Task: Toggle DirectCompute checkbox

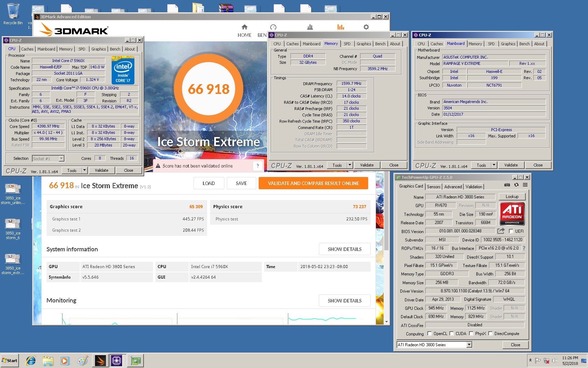Action: click(x=490, y=334)
